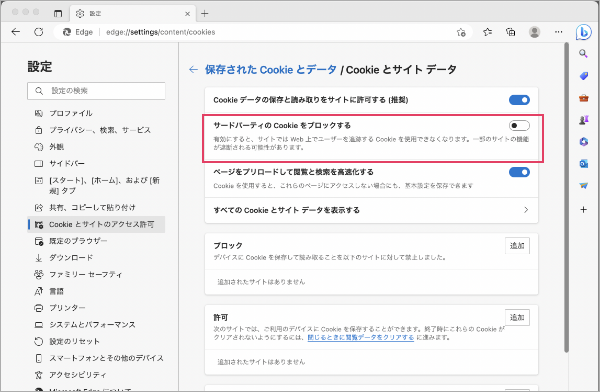The image size is (600, 392).
Task: Click 追加 button in 許可 section
Action: [x=517, y=317]
